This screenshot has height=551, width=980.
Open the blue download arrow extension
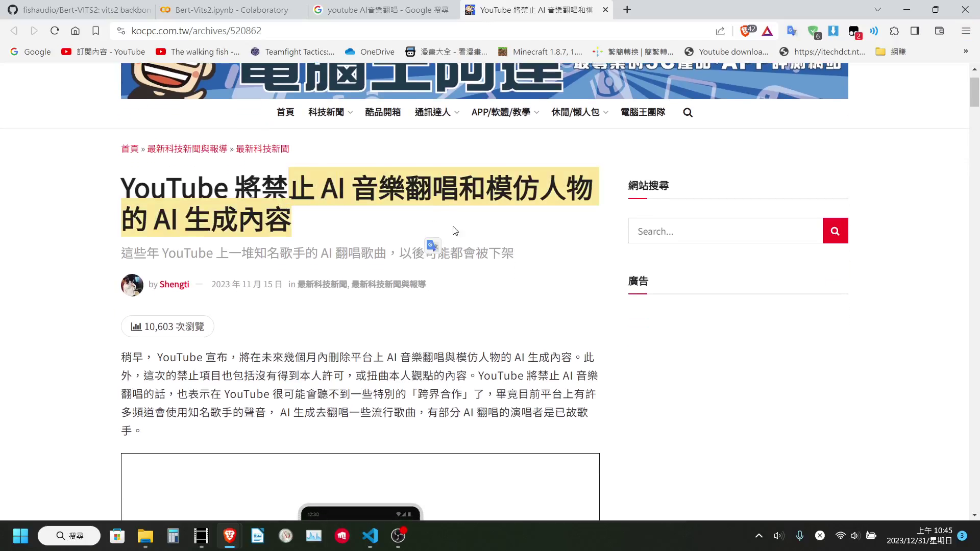[x=833, y=31]
